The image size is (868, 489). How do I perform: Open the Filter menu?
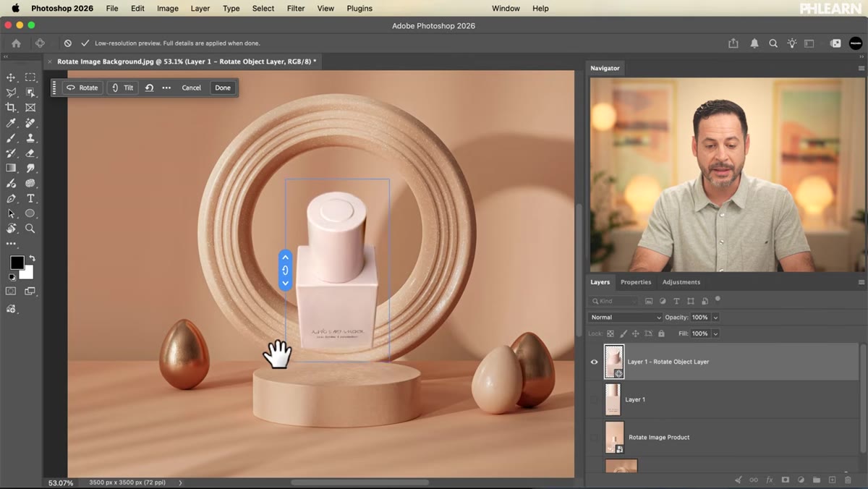(296, 8)
